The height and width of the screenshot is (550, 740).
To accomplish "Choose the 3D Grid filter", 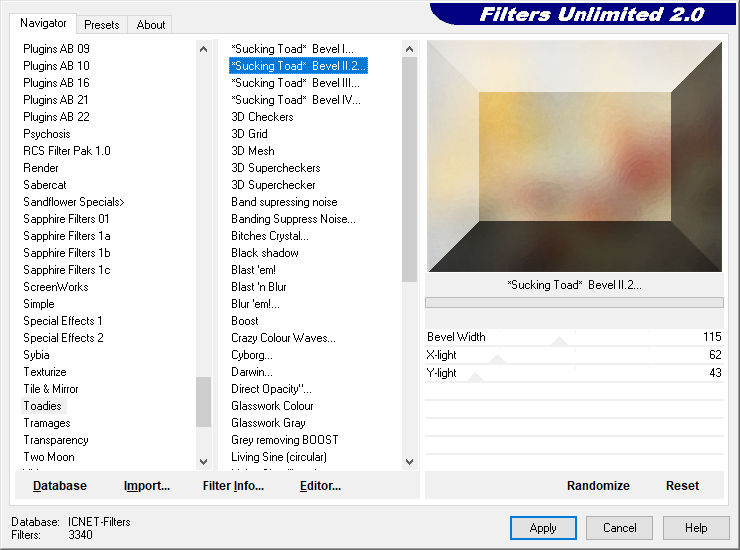I will click(x=249, y=134).
